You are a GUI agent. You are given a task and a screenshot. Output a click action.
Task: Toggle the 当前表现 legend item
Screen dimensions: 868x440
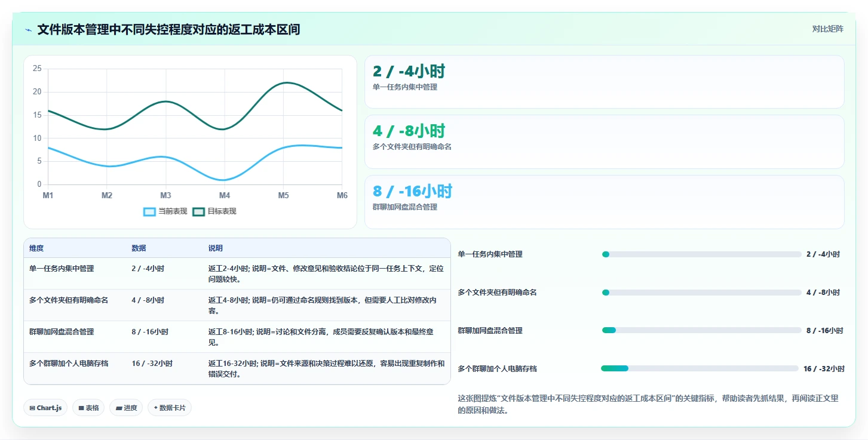point(165,211)
